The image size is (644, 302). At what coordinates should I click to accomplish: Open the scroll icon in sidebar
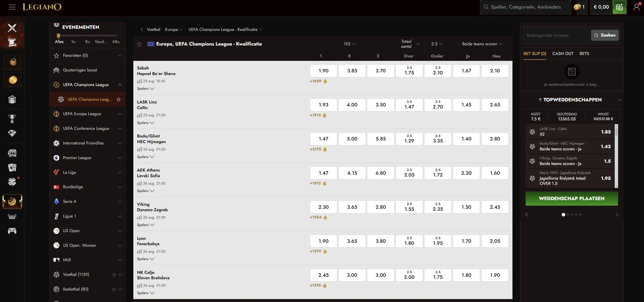tap(12, 42)
